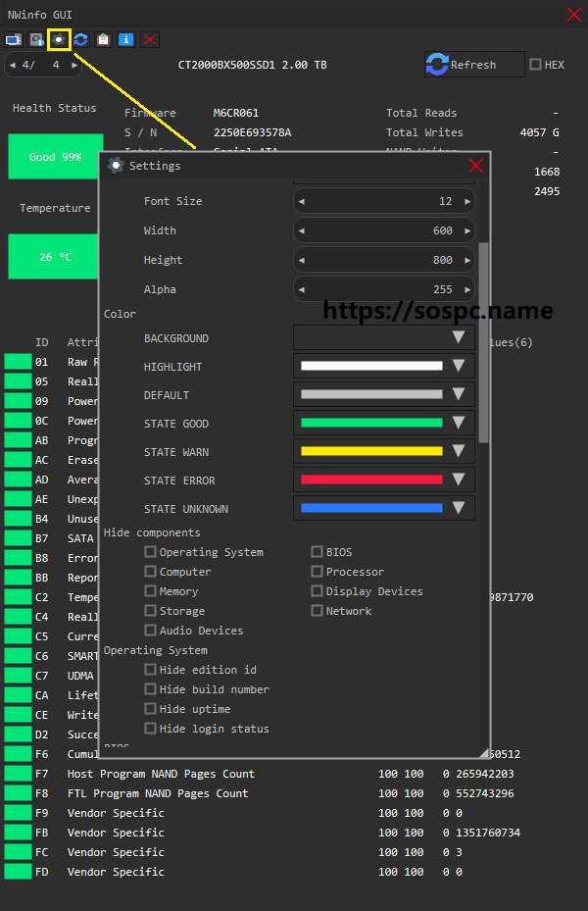The width and height of the screenshot is (588, 911).
Task: Click the red X toolbar icon
Action: [x=149, y=39]
